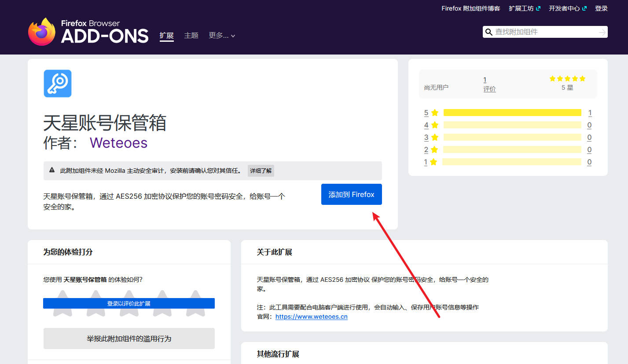Viewport: 628px width, 364px height.
Task: Open the Firefox 附加组件博客 link
Action: [471, 8]
